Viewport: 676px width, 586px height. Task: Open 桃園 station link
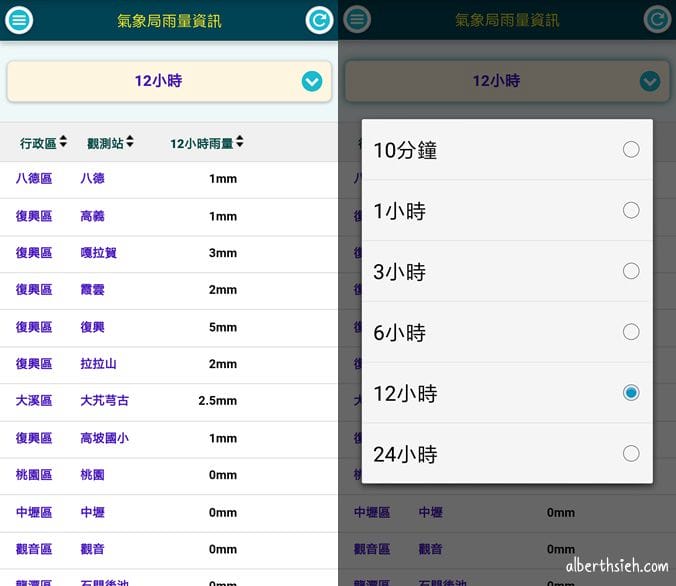(x=92, y=475)
